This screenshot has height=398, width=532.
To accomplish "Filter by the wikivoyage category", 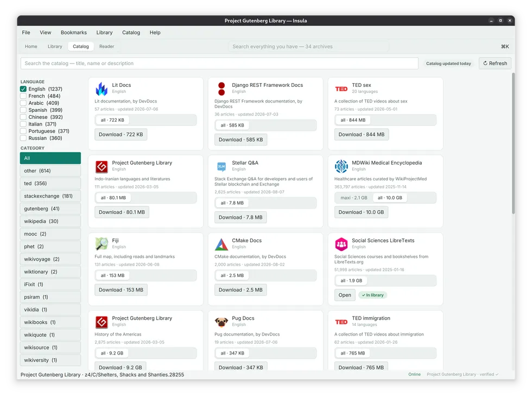I will (50, 259).
